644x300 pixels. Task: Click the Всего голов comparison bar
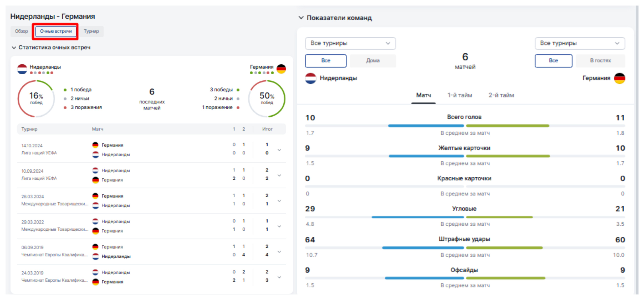(465, 126)
